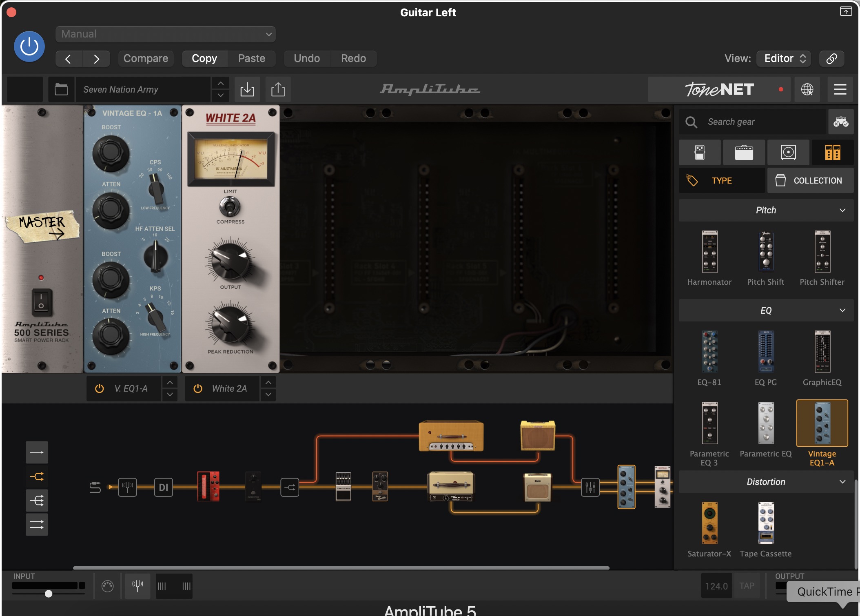This screenshot has width=860, height=616.
Task: Select the three-way signal chain layout
Action: point(37,501)
